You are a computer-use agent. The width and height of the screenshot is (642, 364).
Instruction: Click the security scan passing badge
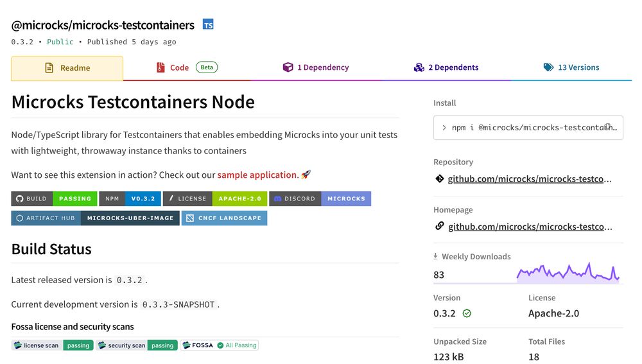137,345
